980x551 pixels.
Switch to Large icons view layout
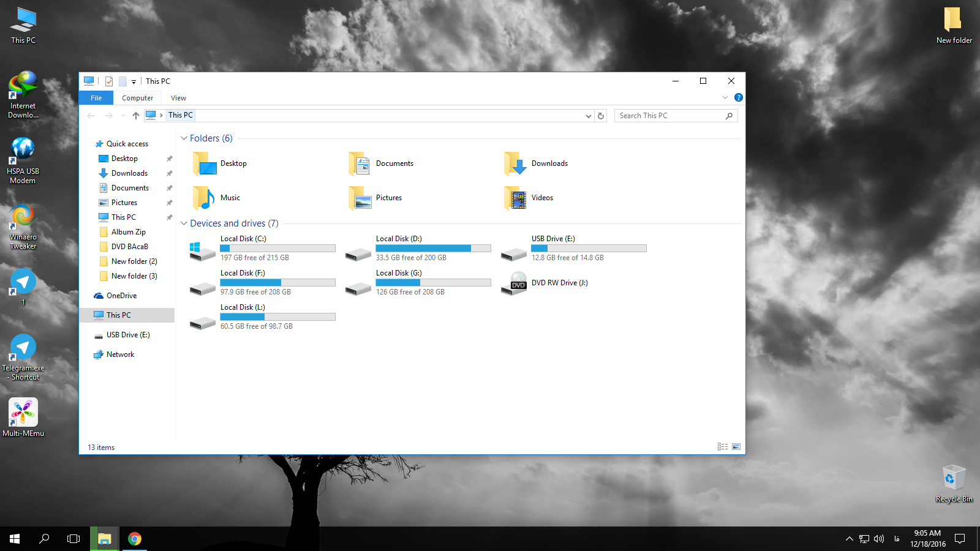[x=736, y=447]
